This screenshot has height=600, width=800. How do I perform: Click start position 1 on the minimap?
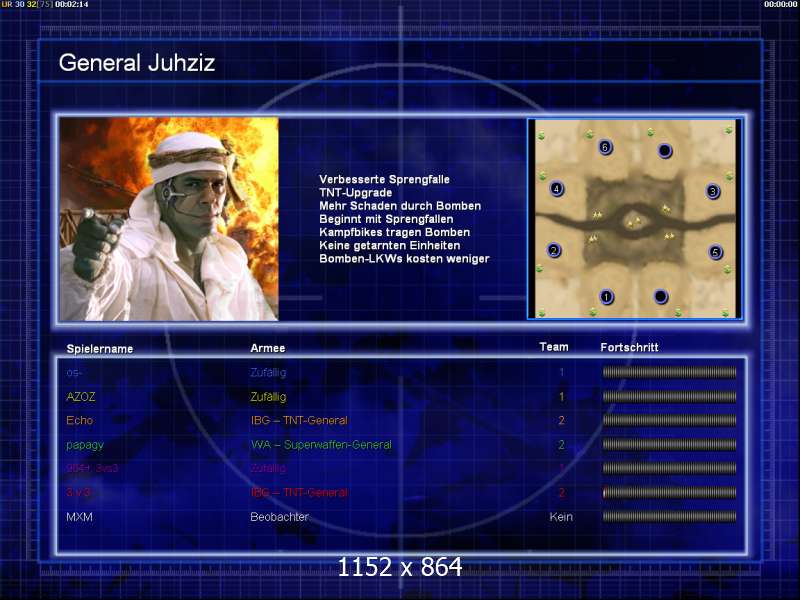[x=606, y=296]
